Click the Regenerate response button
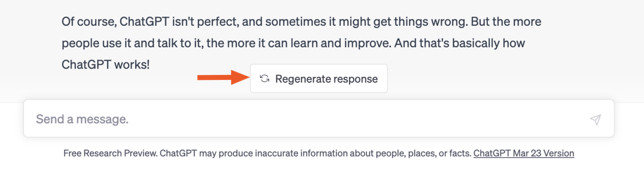The image size is (644, 176). point(319,79)
